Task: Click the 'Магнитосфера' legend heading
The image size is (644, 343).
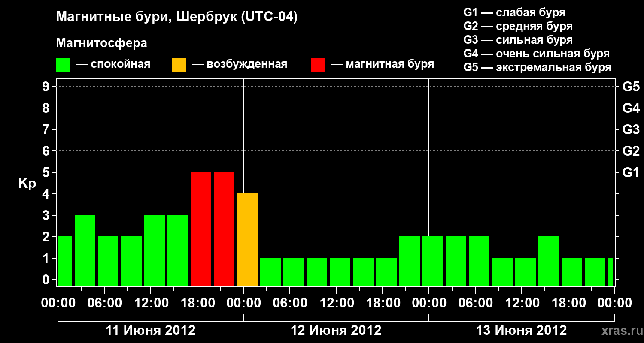Action: [101, 43]
